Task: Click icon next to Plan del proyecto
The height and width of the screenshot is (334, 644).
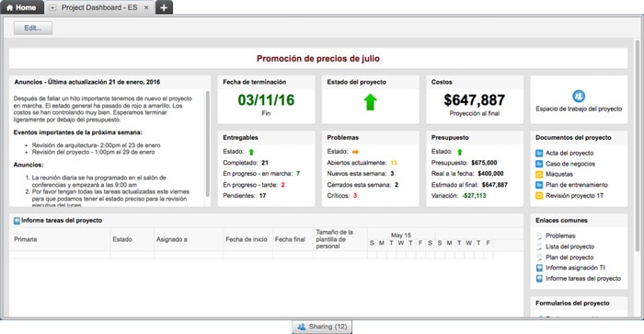Action: (539, 258)
